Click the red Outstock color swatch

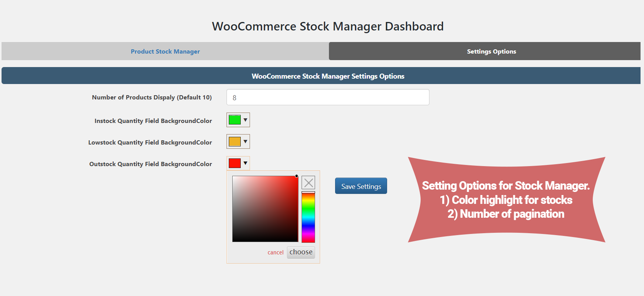235,163
